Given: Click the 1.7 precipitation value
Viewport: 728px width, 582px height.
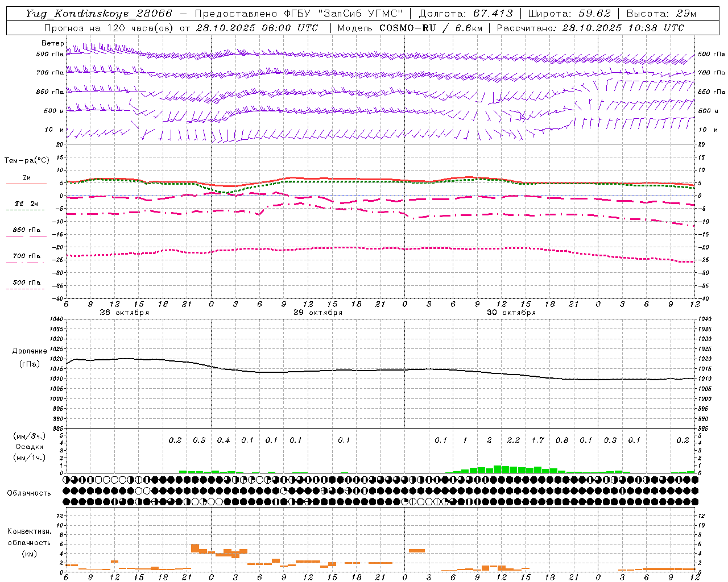Looking at the screenshot, I should pyautogui.click(x=537, y=440).
